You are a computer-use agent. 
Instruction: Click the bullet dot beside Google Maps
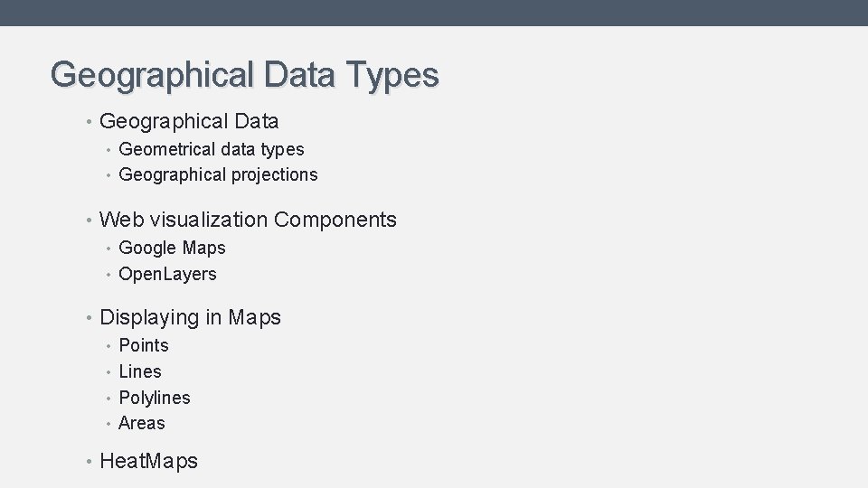108,249
